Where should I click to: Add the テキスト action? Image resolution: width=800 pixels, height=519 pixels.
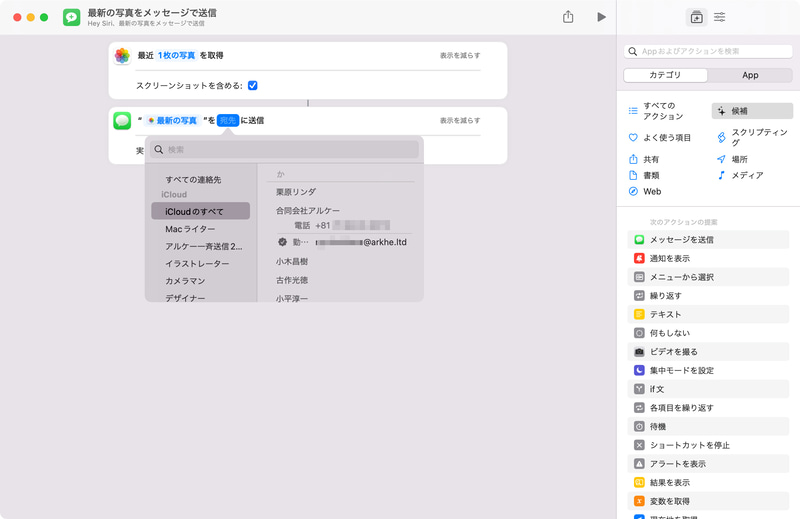point(708,314)
